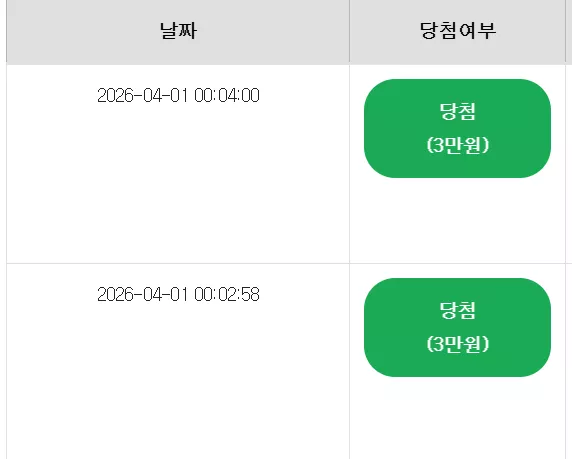Click the divider between 날짜 and 당첨여부 headers
Viewport: 572px width, 459px height.
[x=349, y=31]
